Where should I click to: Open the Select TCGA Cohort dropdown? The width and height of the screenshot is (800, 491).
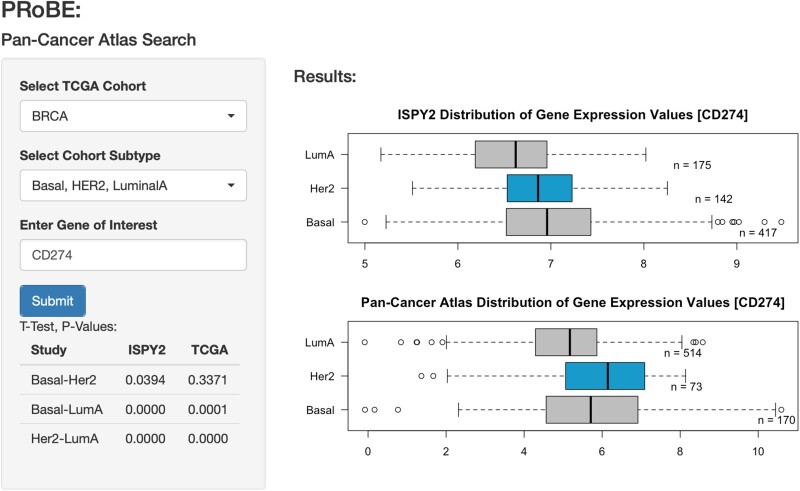tap(133, 116)
